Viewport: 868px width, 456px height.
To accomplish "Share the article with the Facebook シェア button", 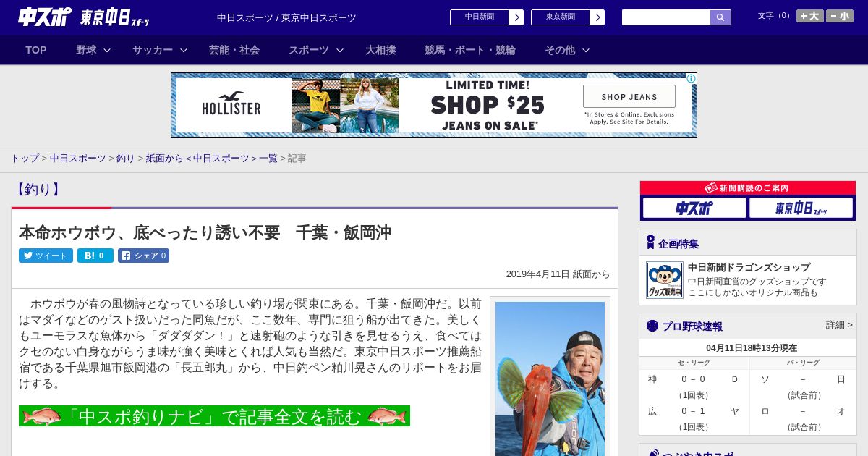I will [143, 256].
